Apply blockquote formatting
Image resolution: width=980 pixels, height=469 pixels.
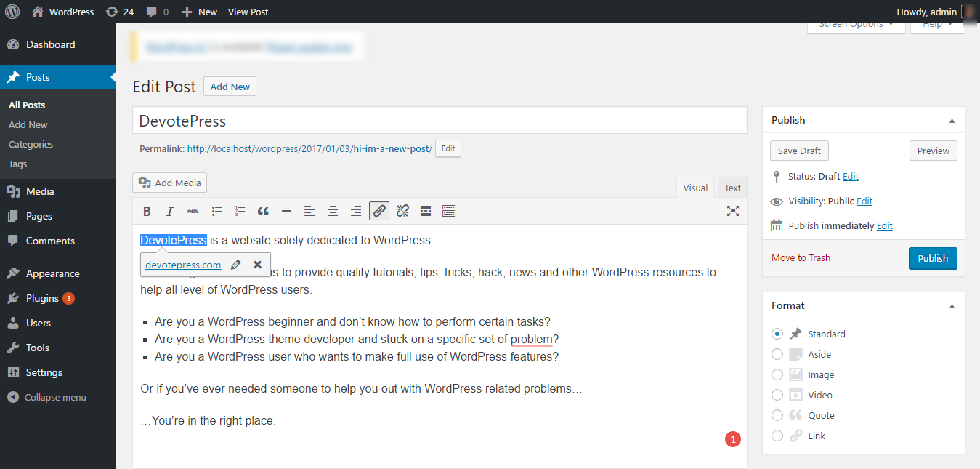click(x=263, y=211)
